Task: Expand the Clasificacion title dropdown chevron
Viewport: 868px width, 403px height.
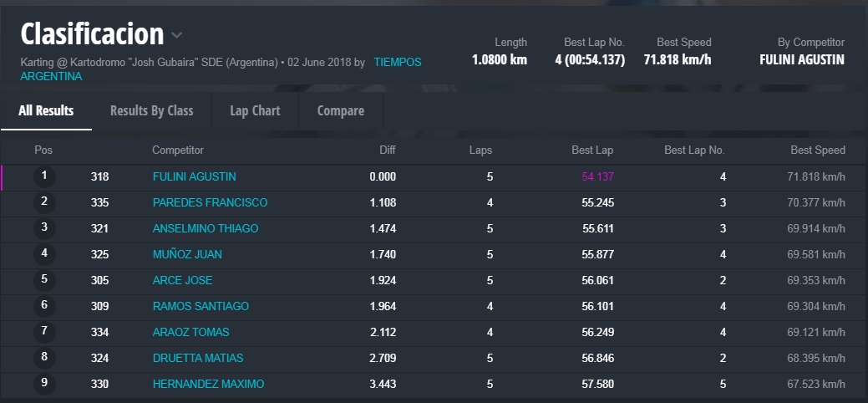Action: click(176, 35)
